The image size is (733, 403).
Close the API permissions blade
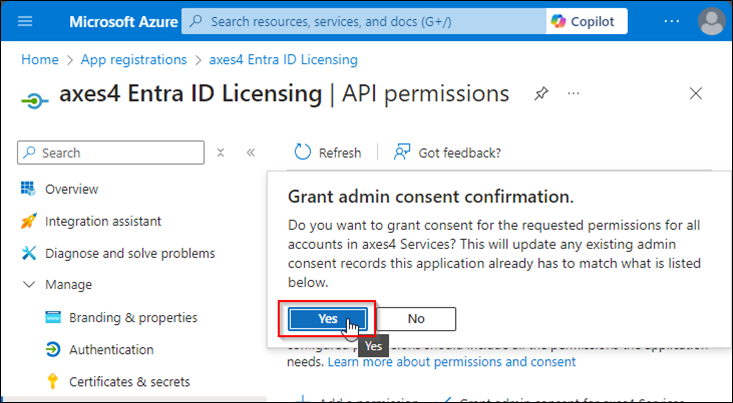click(x=696, y=94)
